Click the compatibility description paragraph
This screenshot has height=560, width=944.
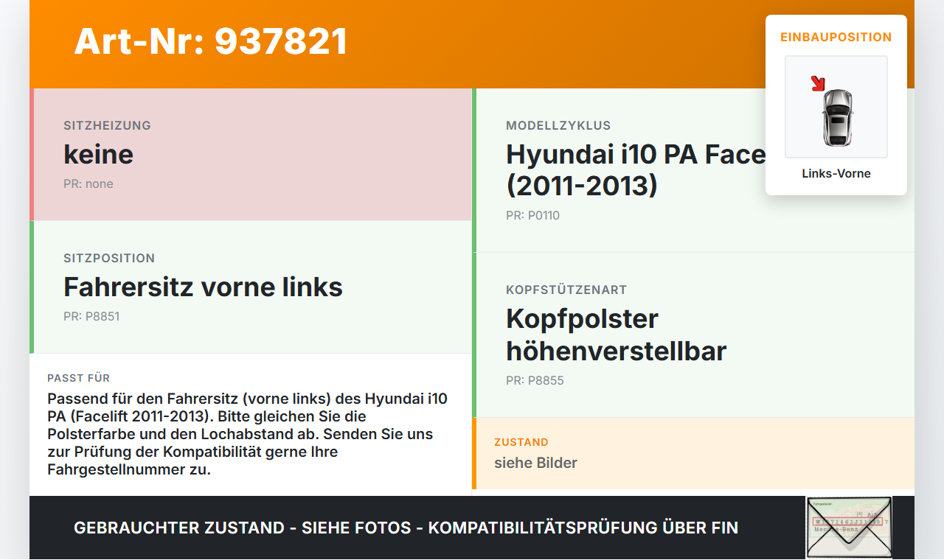[247, 434]
